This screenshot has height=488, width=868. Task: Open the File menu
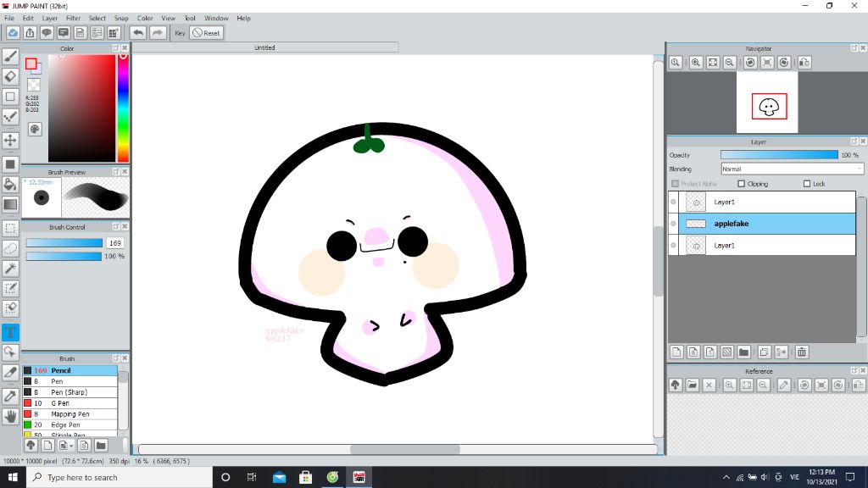[x=9, y=19]
